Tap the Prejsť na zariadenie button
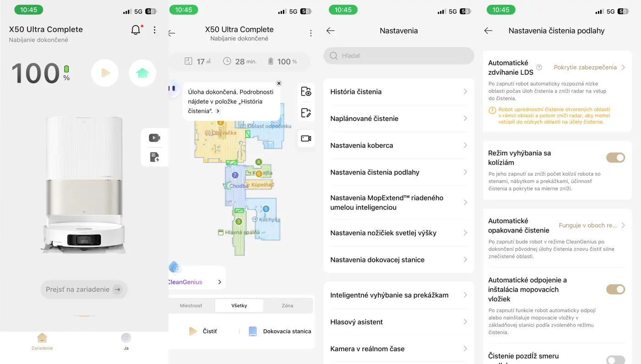The height and width of the screenshot is (364, 641). tap(84, 289)
